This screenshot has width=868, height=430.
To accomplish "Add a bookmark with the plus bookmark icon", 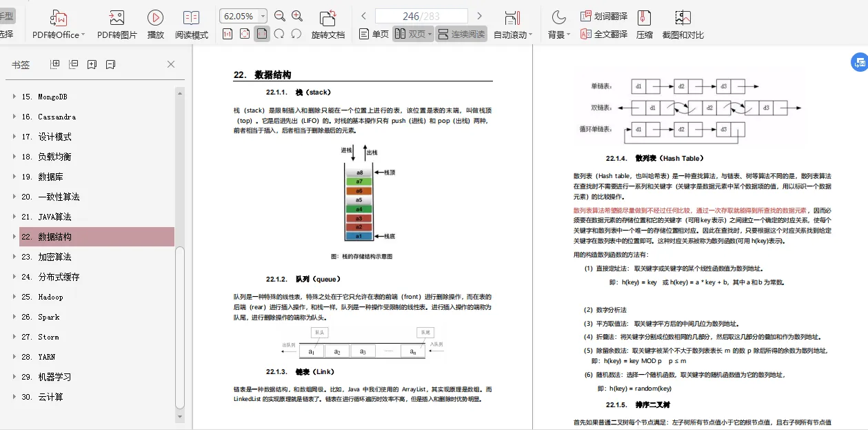I will pos(92,64).
